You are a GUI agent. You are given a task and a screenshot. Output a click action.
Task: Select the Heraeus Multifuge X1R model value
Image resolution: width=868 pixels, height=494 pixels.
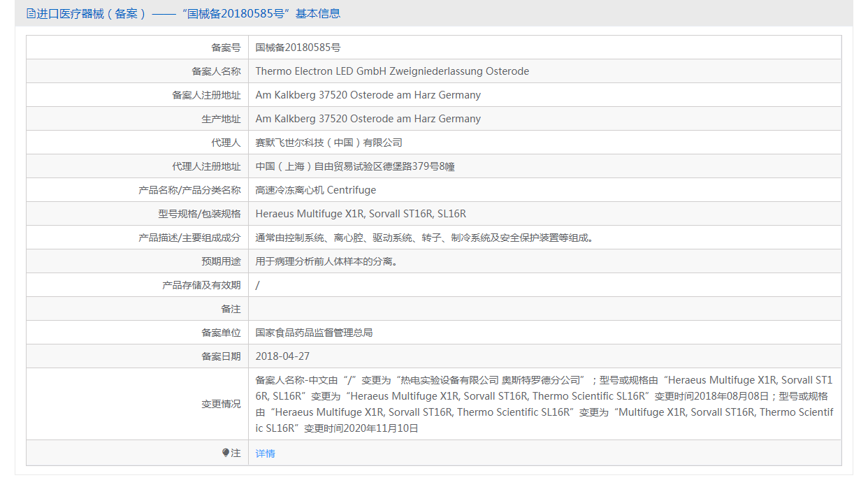(361, 214)
